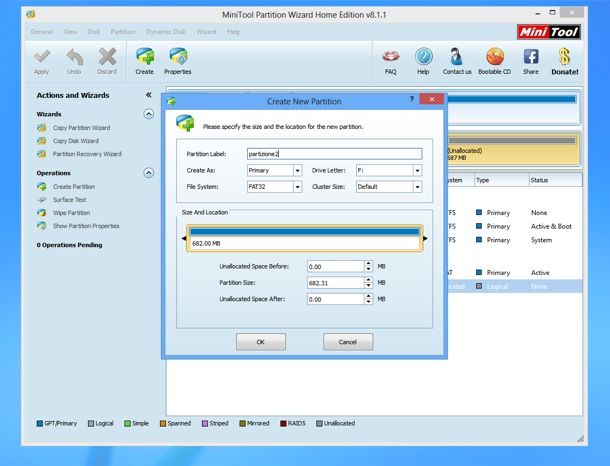Select Surface Test operation
Image resolution: width=610 pixels, height=466 pixels.
[70, 200]
